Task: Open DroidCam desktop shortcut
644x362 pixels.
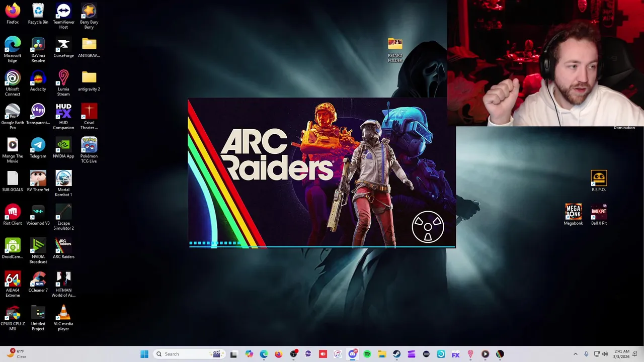Action: pos(13,248)
